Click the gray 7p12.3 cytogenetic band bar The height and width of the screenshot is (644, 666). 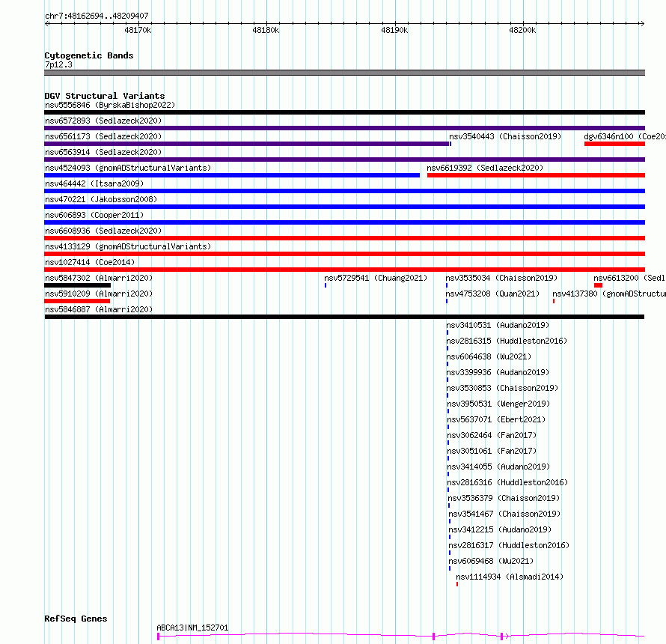click(344, 73)
